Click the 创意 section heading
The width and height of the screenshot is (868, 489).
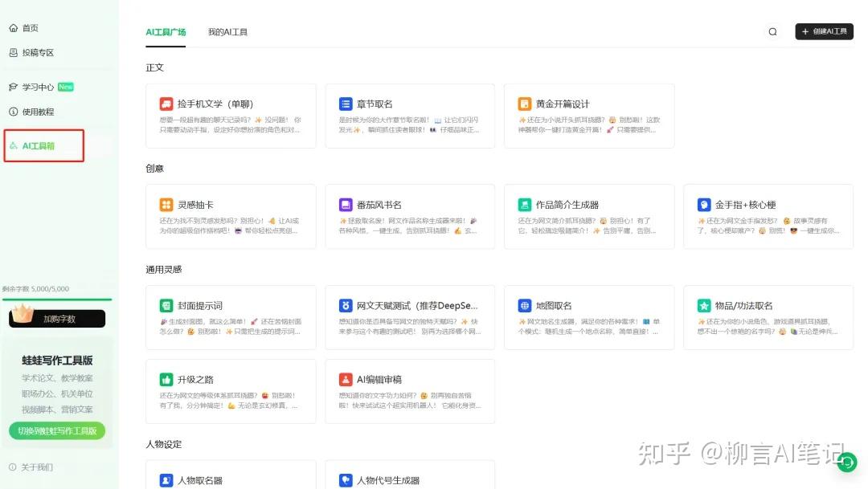tap(154, 168)
